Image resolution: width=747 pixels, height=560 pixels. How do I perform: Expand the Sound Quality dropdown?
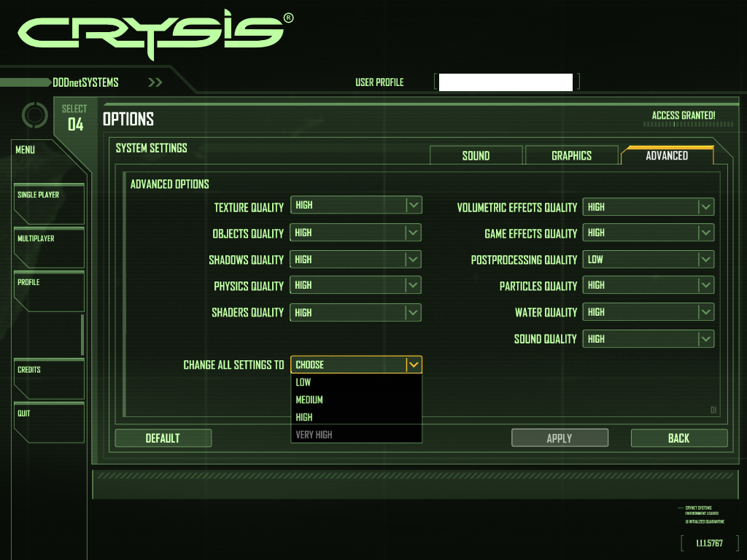coord(649,338)
